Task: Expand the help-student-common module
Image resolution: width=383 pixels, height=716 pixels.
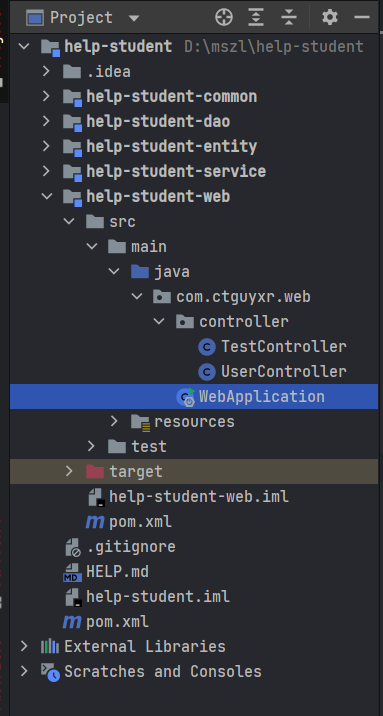Action: 46,96
